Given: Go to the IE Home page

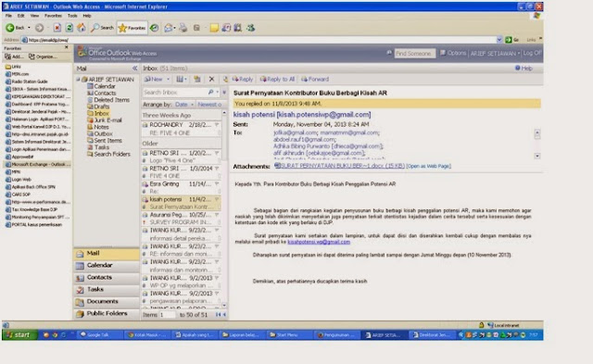Looking at the screenshot, I should pos(82,28).
